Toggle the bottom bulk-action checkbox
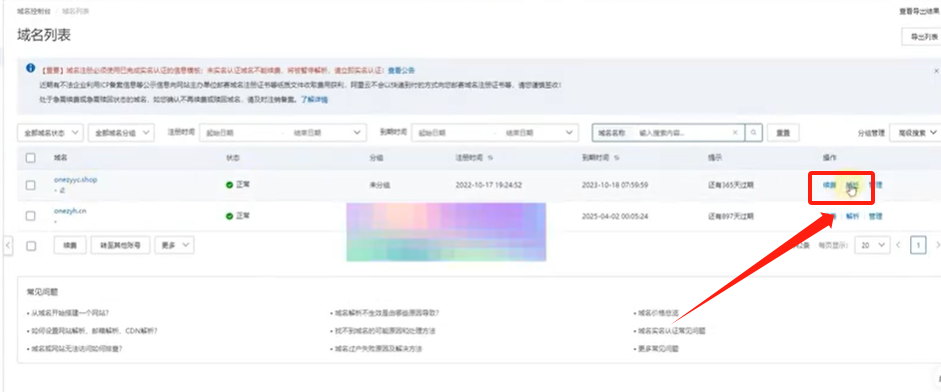Viewport: 941px width, 392px height. [31, 245]
